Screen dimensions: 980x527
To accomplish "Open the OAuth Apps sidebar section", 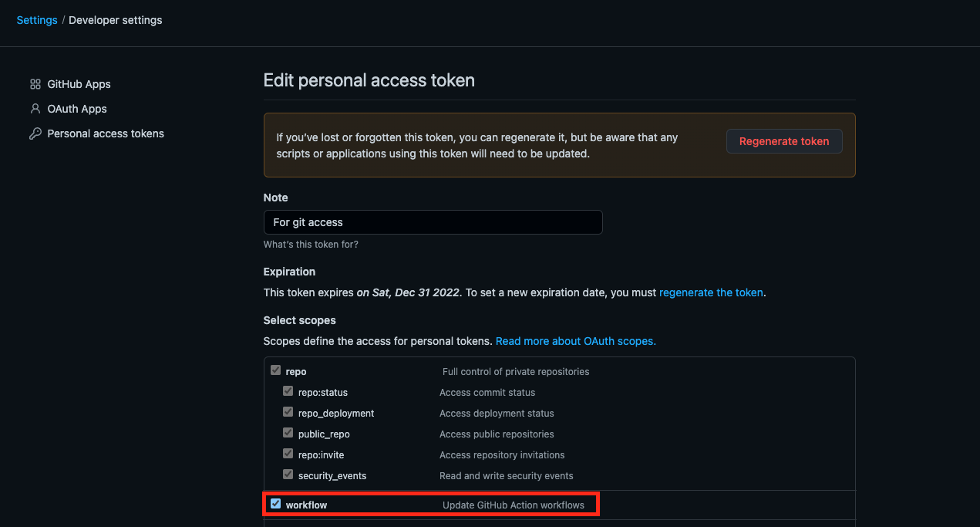I will pos(77,108).
